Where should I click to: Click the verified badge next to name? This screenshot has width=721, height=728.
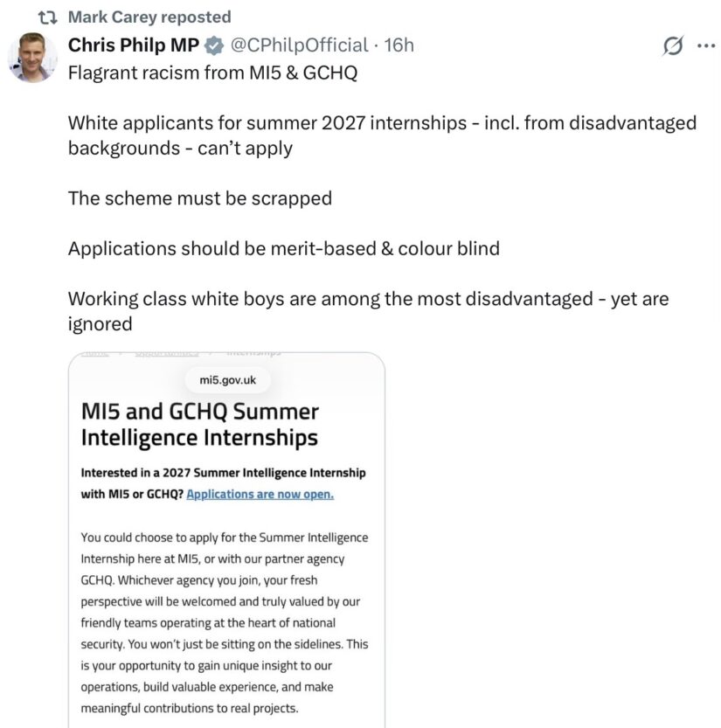click(x=214, y=45)
